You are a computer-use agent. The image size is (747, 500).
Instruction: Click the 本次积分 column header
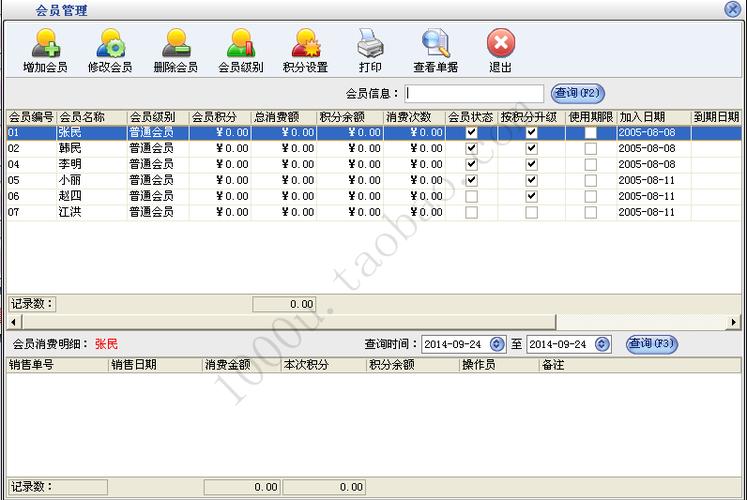point(323,365)
